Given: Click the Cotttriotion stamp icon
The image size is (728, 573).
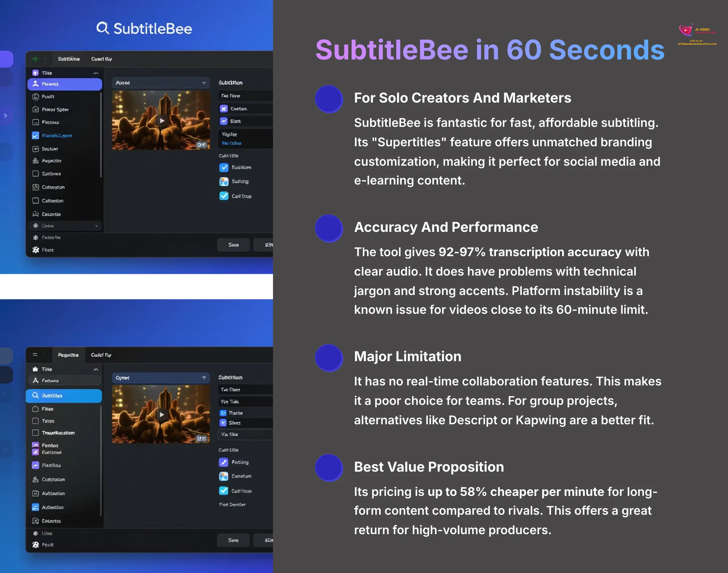Looking at the screenshot, I should tap(35, 480).
